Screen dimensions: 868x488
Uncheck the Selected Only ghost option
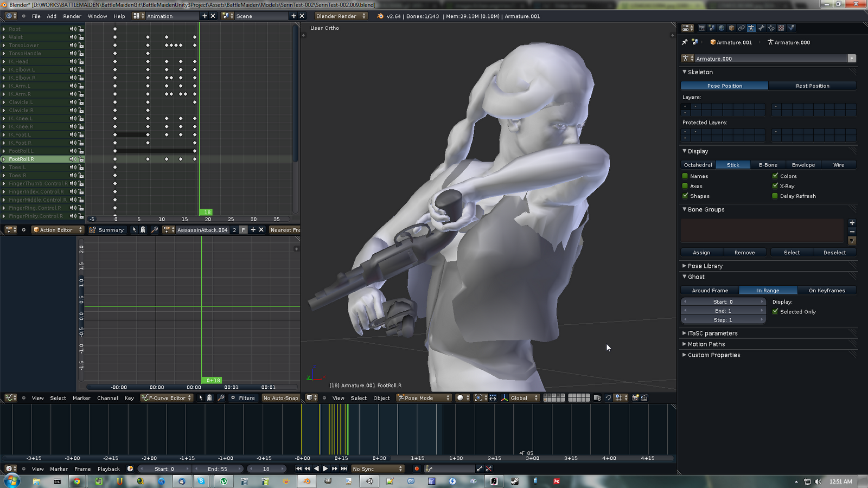tap(775, 312)
